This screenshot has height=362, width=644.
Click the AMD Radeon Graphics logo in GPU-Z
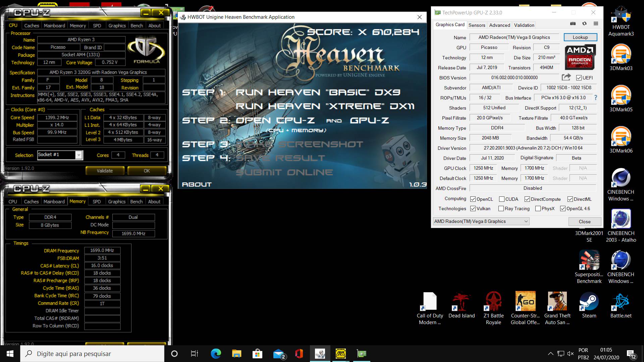click(x=580, y=57)
